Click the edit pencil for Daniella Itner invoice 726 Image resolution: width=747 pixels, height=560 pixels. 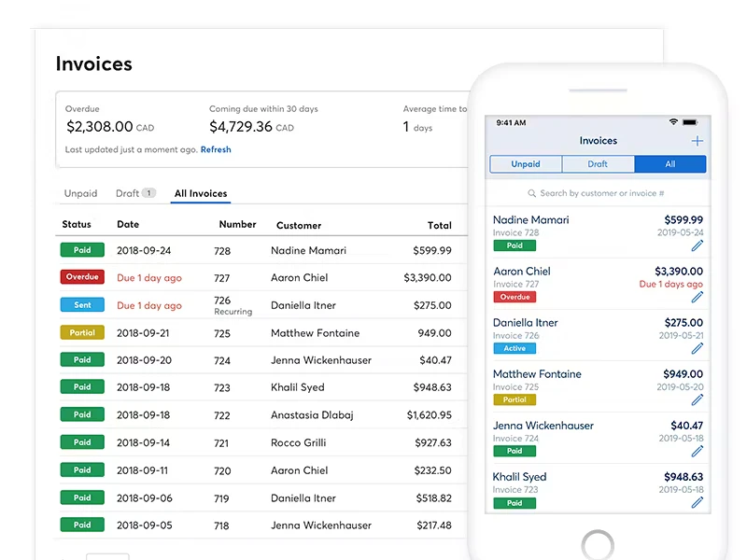(x=697, y=348)
